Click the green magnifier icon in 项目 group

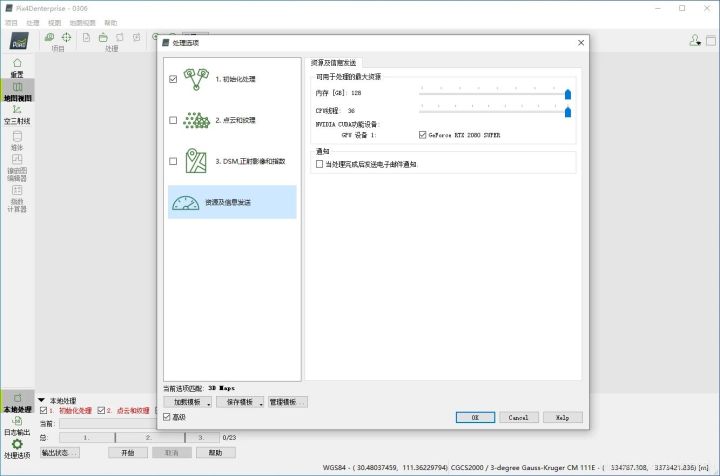click(x=49, y=37)
